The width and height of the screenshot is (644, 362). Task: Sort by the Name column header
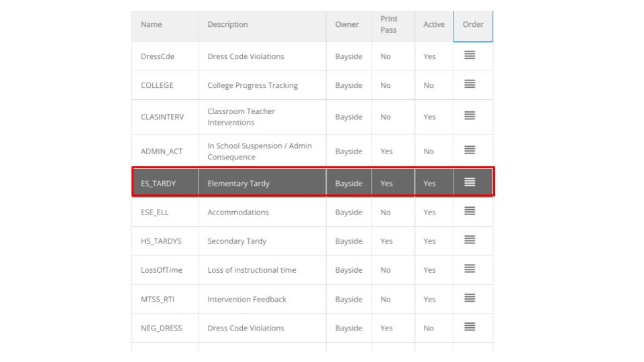pos(152,25)
